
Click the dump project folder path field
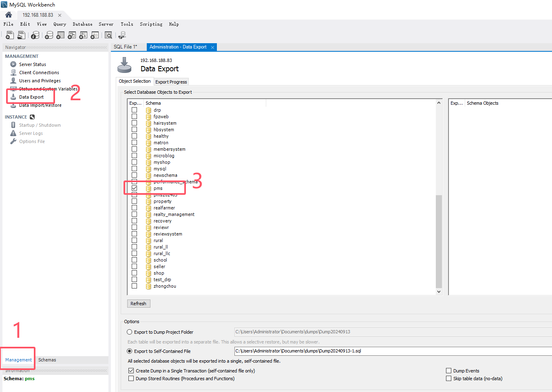point(393,332)
